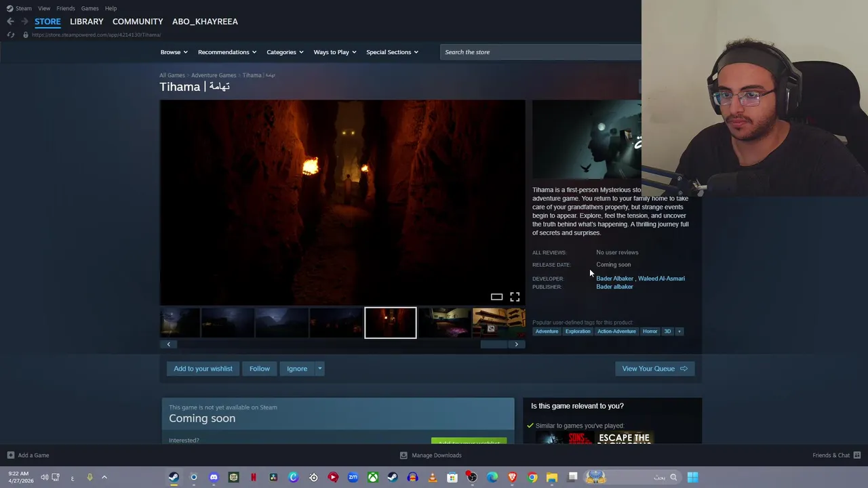Launch Netflix from the taskbar
This screenshot has width=868, height=488.
(x=254, y=477)
